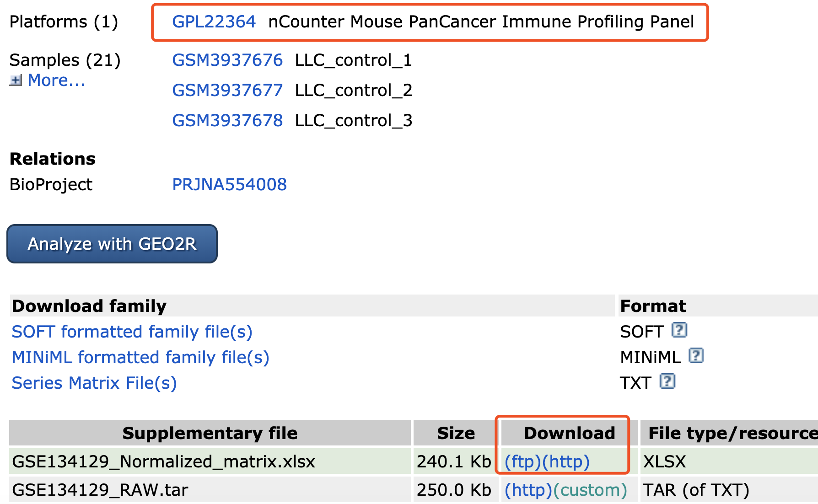This screenshot has width=818, height=504.
Task: Click the Supplementary file column header
Action: [210, 433]
